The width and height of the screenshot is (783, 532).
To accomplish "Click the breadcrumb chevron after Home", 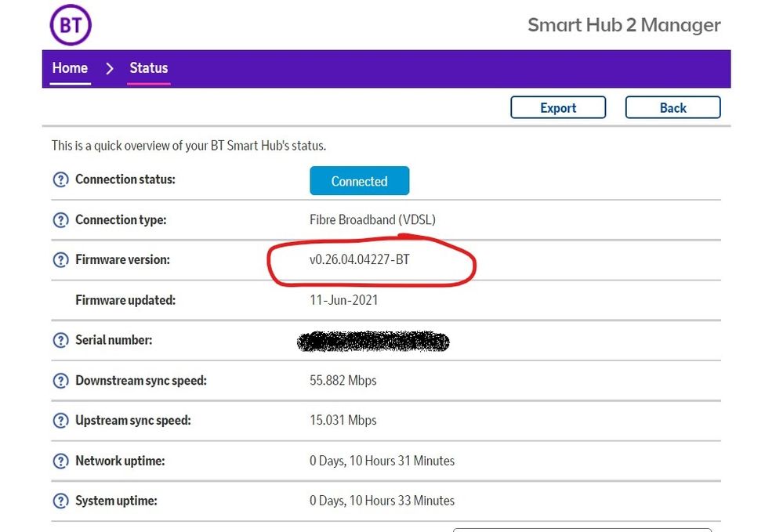I will pyautogui.click(x=110, y=68).
